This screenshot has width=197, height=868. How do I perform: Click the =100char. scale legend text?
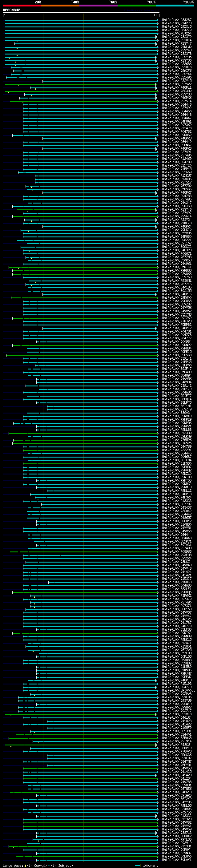(149, 866)
